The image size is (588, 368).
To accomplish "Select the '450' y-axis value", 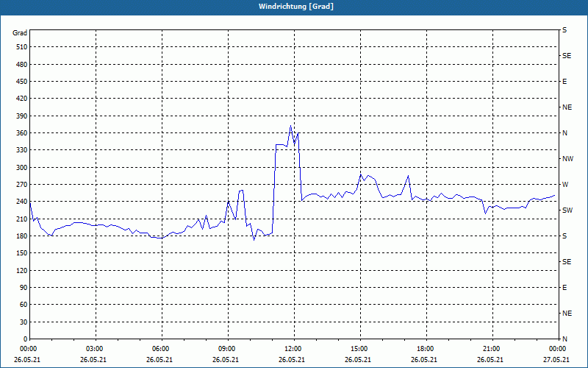I will [22, 82].
